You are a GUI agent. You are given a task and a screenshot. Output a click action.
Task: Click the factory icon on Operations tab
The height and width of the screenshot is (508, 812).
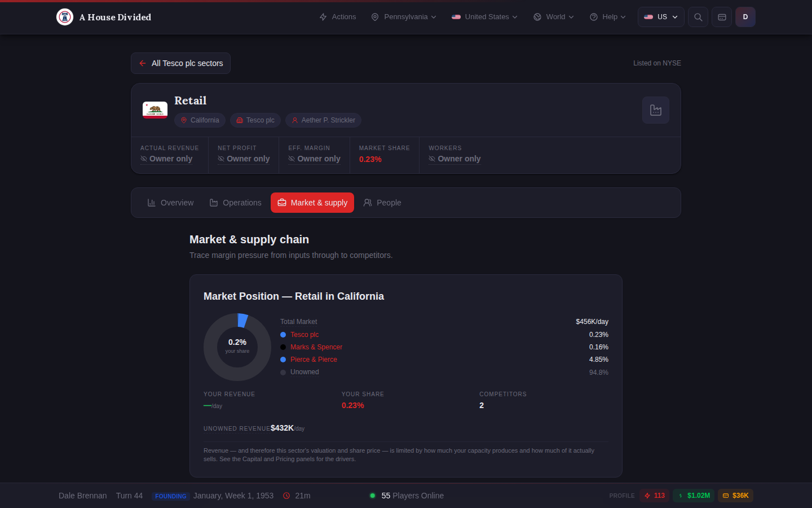(x=214, y=203)
